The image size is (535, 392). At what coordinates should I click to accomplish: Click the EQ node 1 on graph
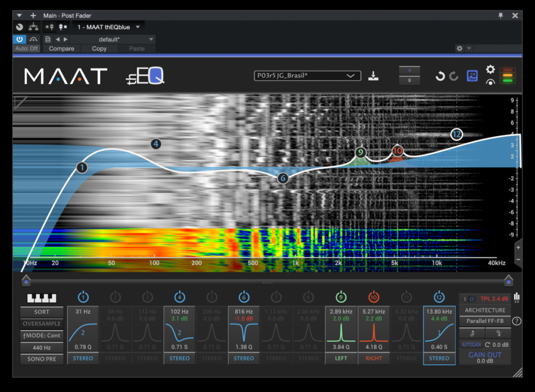(82, 167)
